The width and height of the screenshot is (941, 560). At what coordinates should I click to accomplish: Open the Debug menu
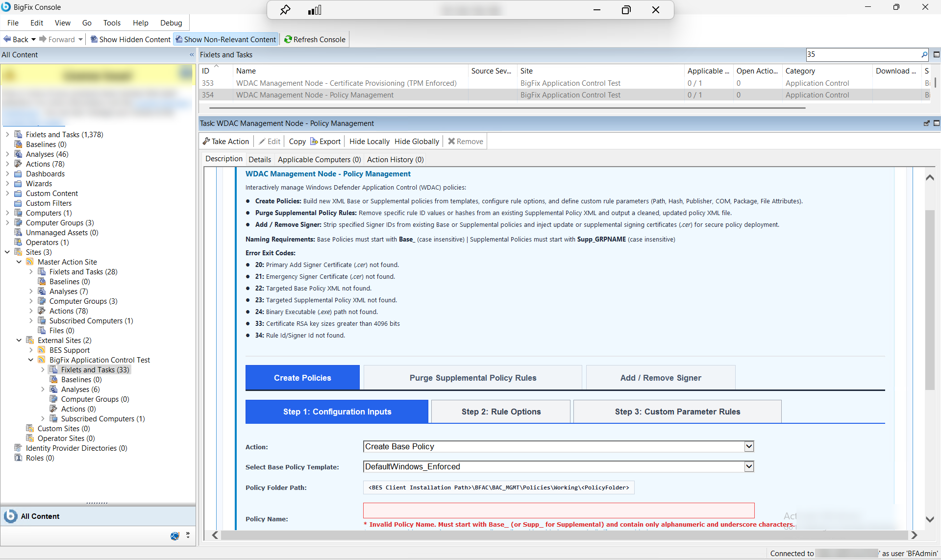pos(171,23)
